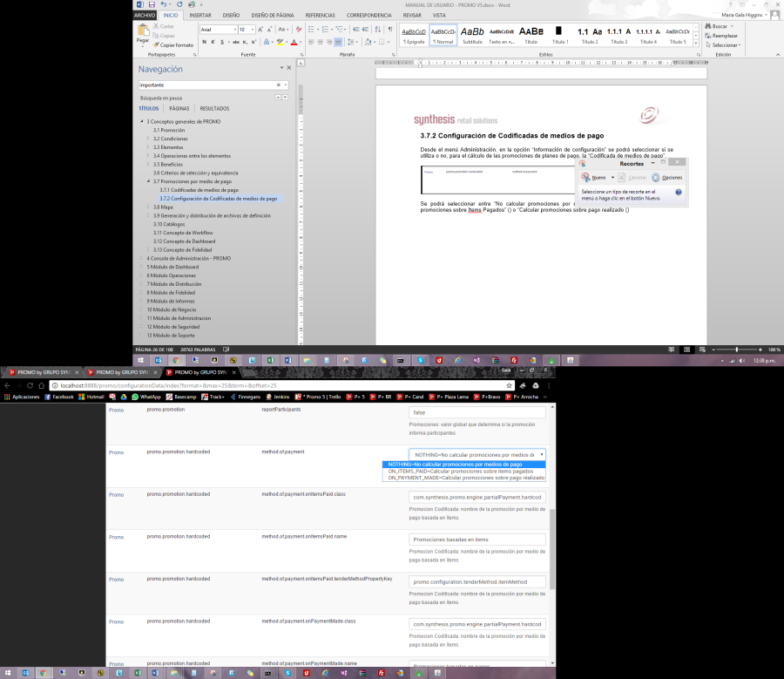Image resolution: width=784 pixels, height=679 pixels.
Task: Collapse '3.7 Promociones por medio de pago'
Action: coord(148,181)
